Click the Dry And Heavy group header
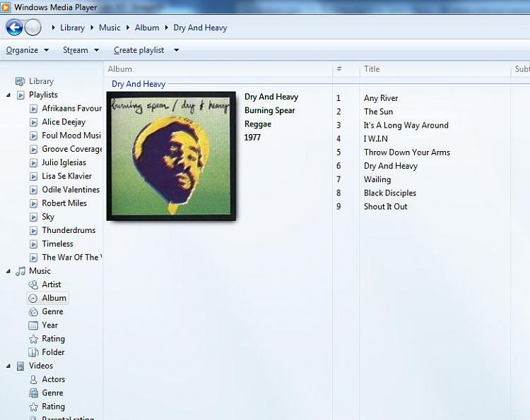Image resolution: width=530 pixels, height=420 pixels. [x=139, y=84]
